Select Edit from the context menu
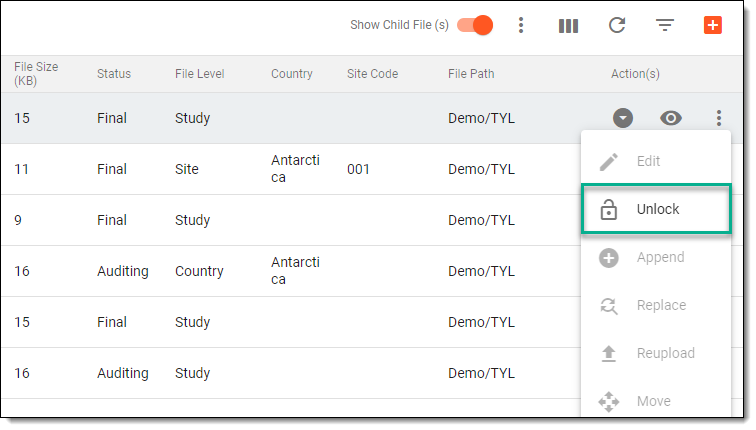Screen dimensions: 756x430 [656, 161]
